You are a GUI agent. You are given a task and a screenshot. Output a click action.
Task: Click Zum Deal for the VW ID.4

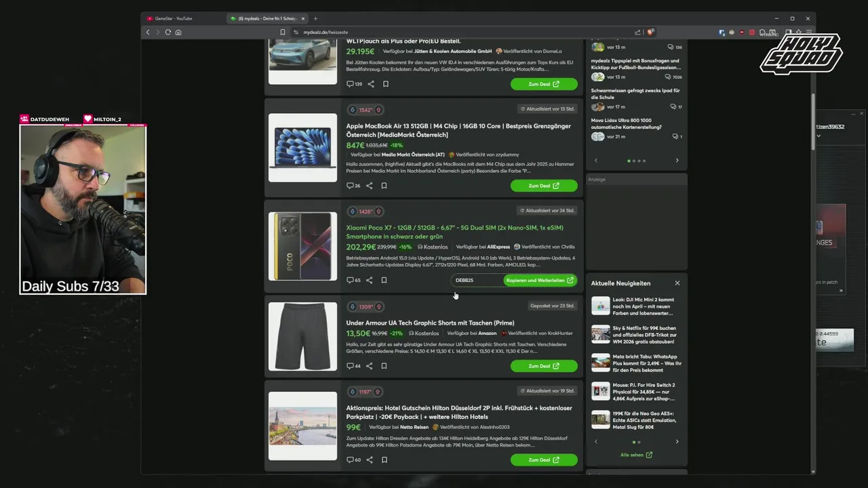[544, 84]
